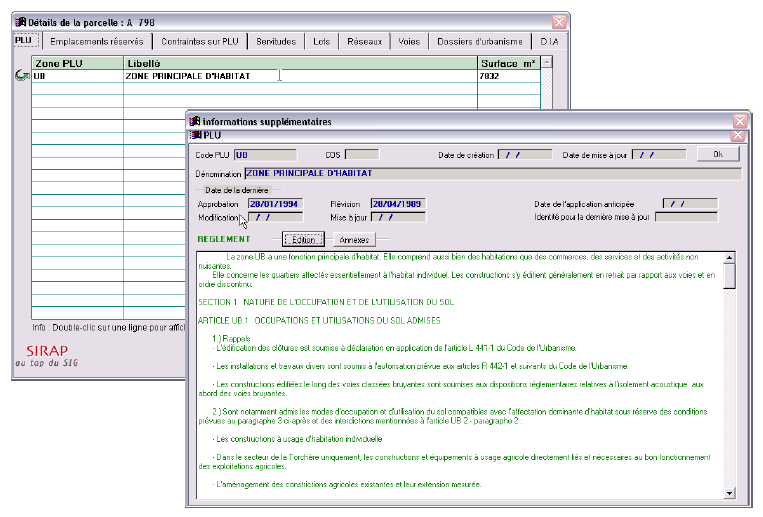Switch to the Voies tab
Image resolution: width=763 pixels, height=517 pixels.
409,41
